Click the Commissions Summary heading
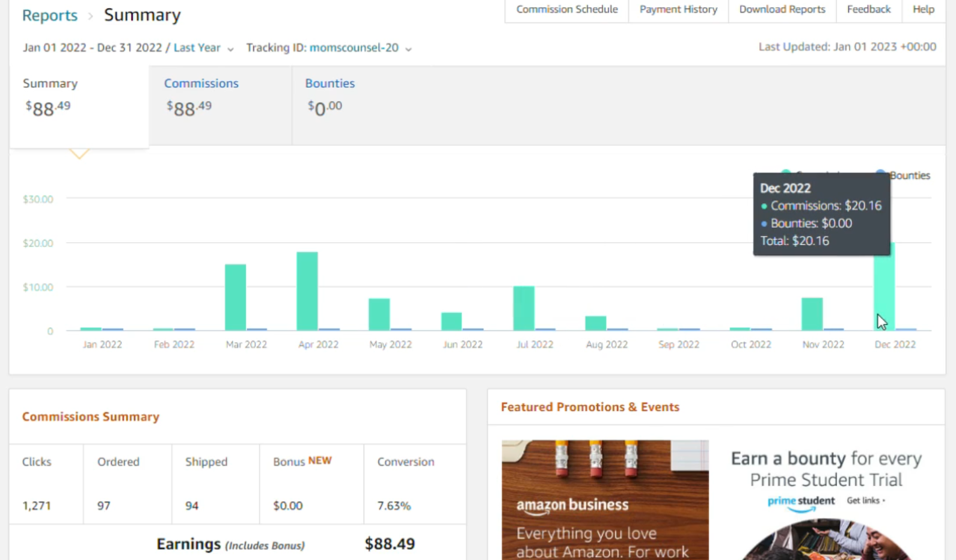Image resolution: width=956 pixels, height=560 pixels. [x=91, y=416]
